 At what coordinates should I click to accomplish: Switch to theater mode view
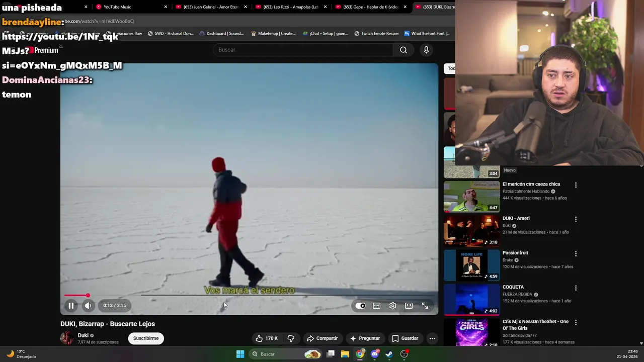click(409, 306)
